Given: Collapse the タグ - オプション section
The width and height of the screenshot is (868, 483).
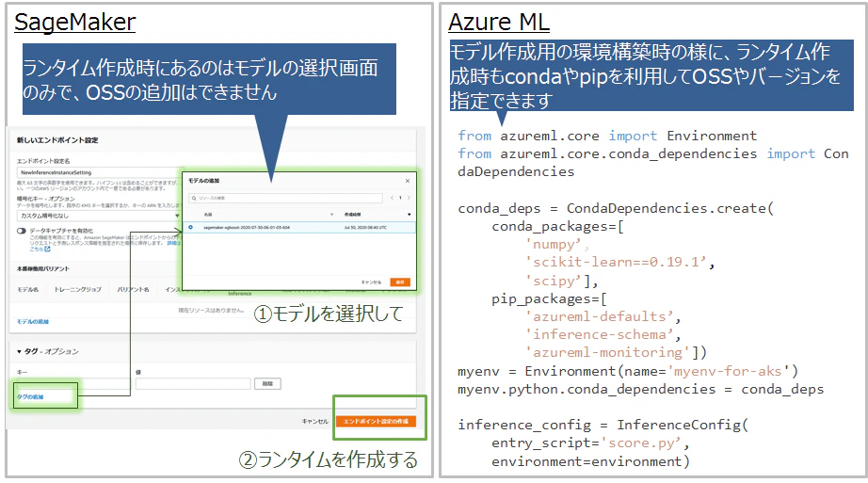Looking at the screenshot, I should pyautogui.click(x=20, y=352).
